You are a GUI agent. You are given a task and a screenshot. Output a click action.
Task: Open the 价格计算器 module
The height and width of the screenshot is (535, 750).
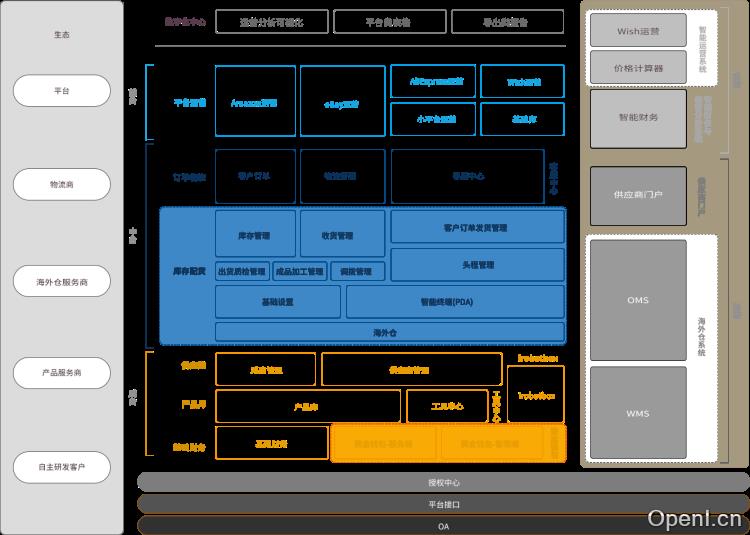[x=638, y=67]
